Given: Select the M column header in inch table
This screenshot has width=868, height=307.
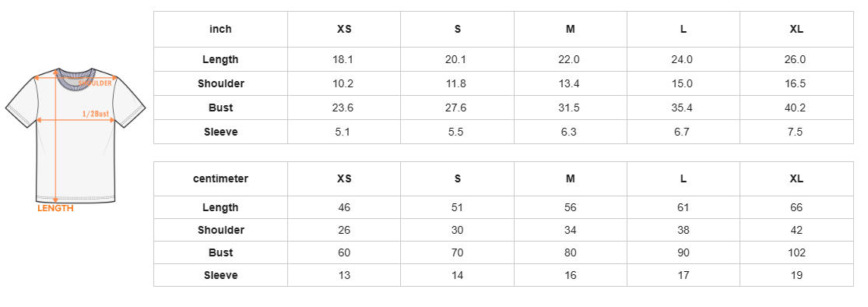Looking at the screenshot, I should point(570,30).
